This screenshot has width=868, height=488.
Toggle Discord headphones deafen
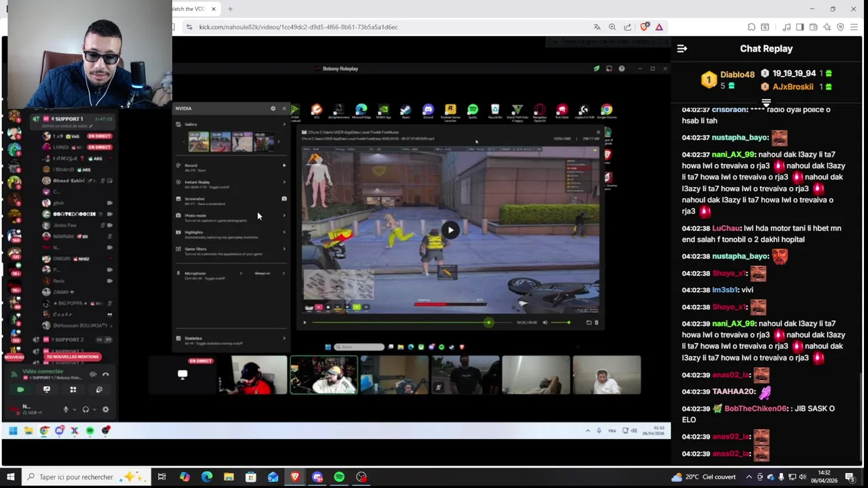tap(85, 409)
